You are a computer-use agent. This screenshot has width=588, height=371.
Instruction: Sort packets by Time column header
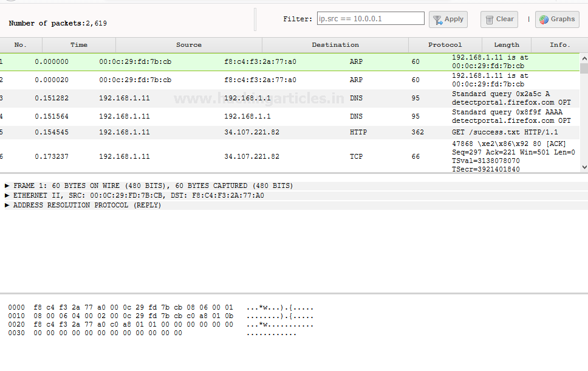[79, 45]
